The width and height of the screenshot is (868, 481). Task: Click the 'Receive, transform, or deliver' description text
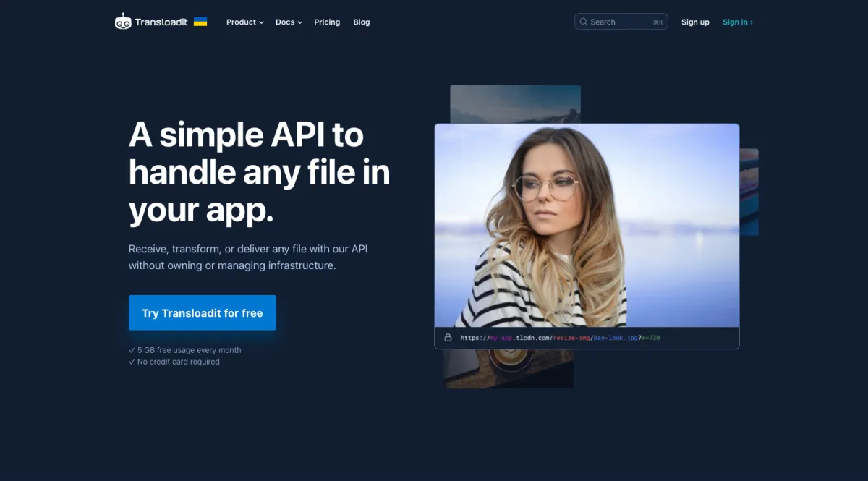(248, 257)
